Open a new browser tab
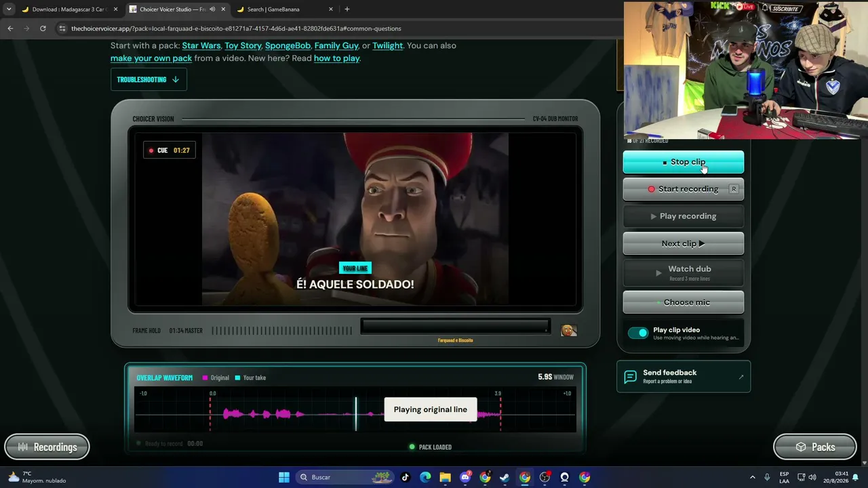This screenshot has width=868, height=488. (347, 9)
